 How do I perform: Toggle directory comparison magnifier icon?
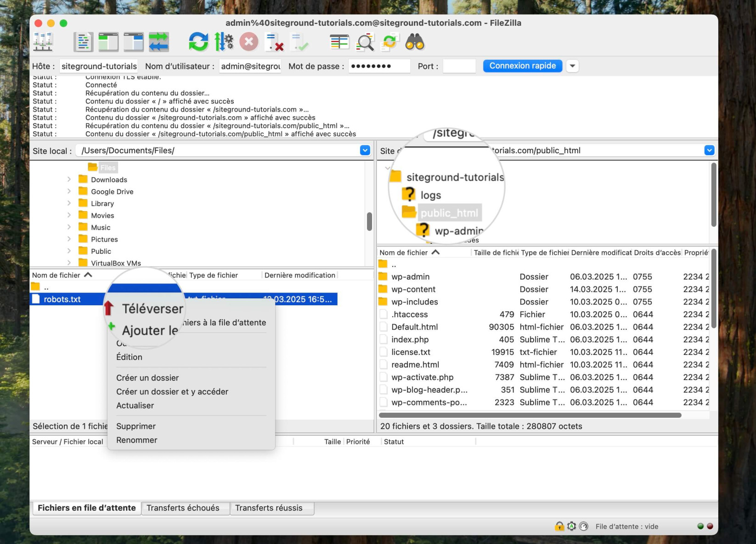[x=365, y=42]
